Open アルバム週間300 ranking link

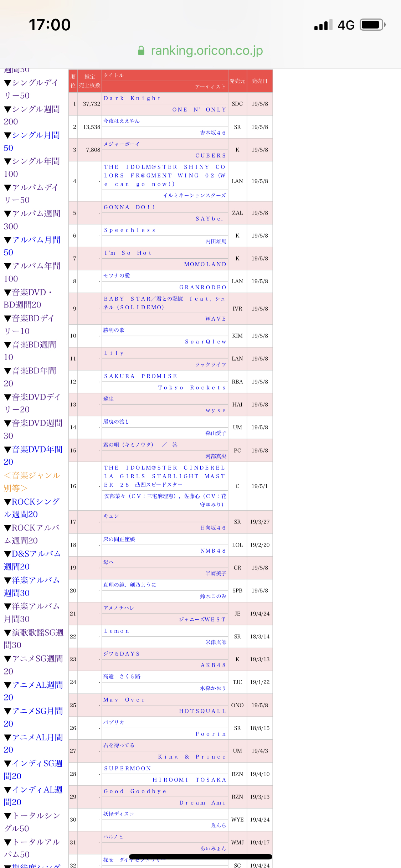32,220
